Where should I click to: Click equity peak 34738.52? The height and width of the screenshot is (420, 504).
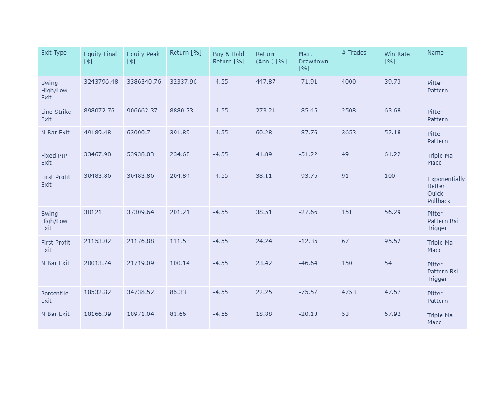140,292
